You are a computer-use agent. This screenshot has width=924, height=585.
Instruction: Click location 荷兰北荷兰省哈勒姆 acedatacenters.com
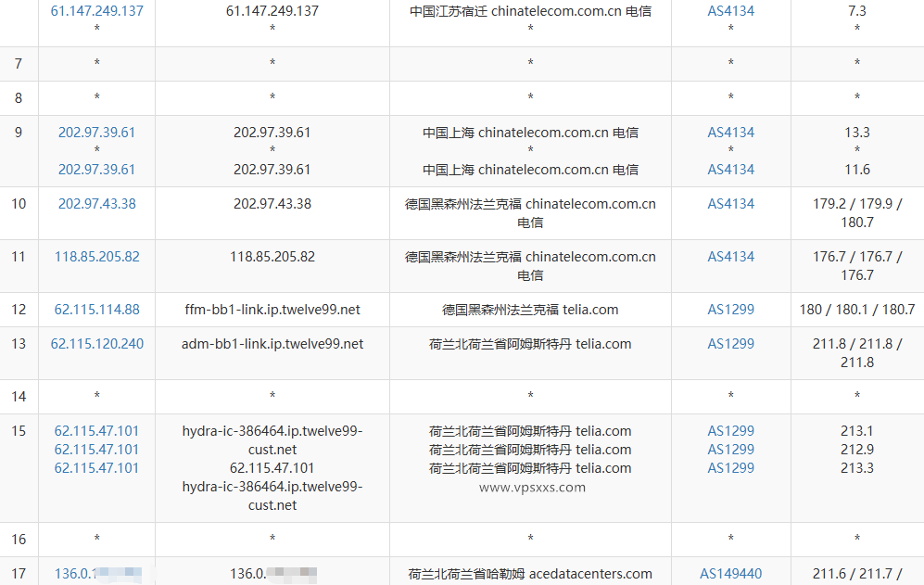click(x=530, y=574)
